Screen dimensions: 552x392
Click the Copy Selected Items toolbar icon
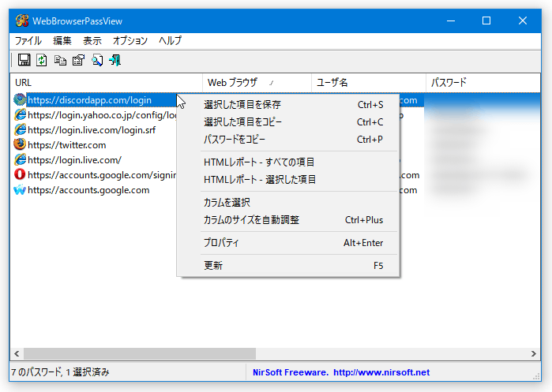(x=60, y=60)
